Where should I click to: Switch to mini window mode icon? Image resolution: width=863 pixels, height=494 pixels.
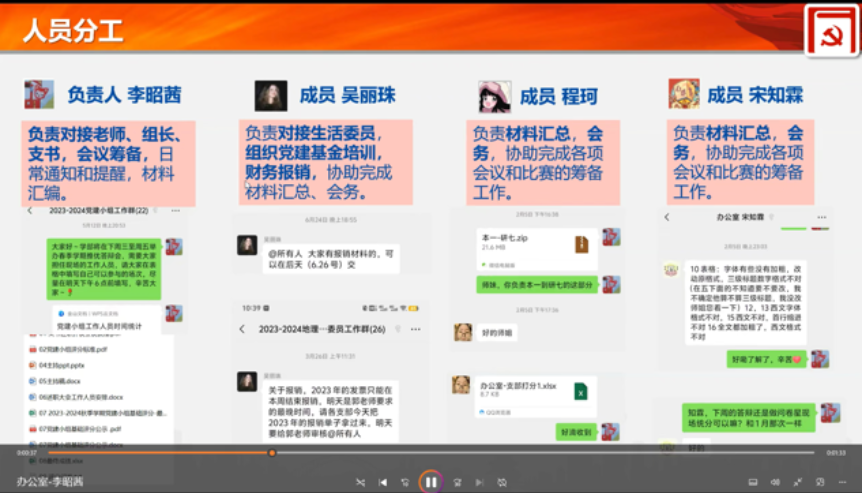pos(820,482)
